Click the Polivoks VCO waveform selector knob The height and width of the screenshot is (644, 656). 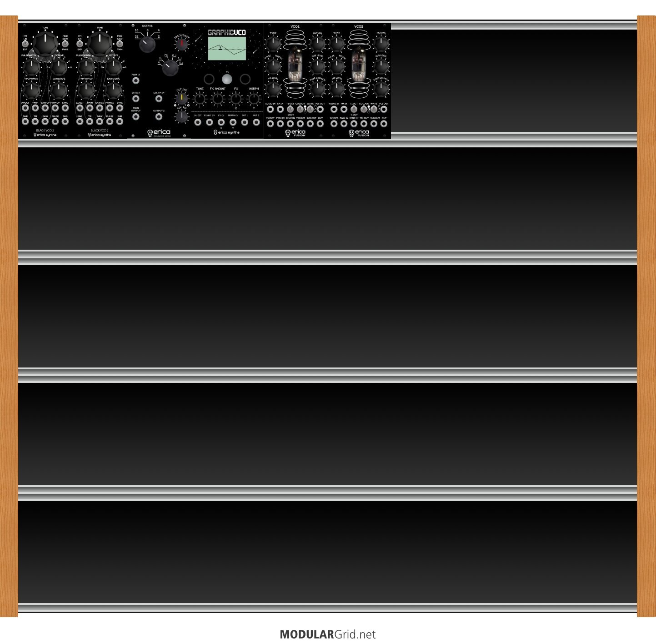click(170, 68)
